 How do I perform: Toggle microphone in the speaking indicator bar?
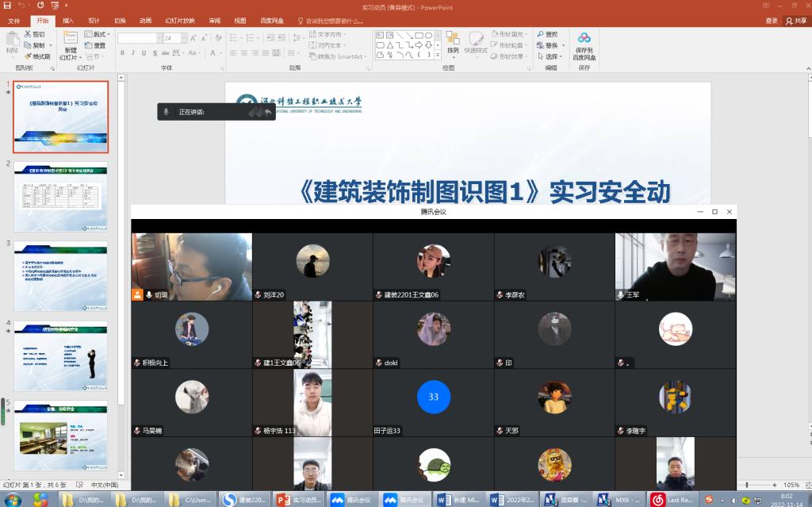[166, 112]
